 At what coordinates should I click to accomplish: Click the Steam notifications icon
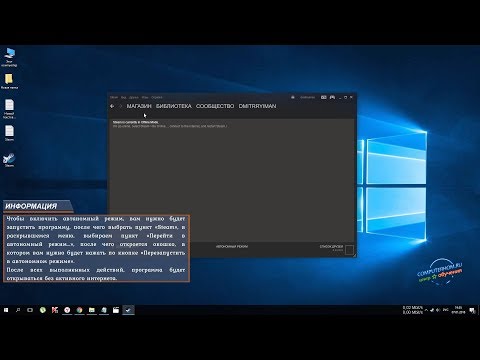pos(293,97)
